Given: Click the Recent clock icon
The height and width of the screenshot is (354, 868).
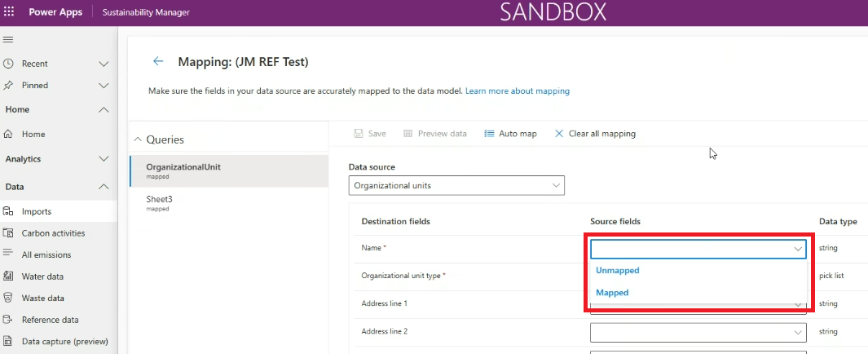Looking at the screenshot, I should pyautogui.click(x=8, y=64).
